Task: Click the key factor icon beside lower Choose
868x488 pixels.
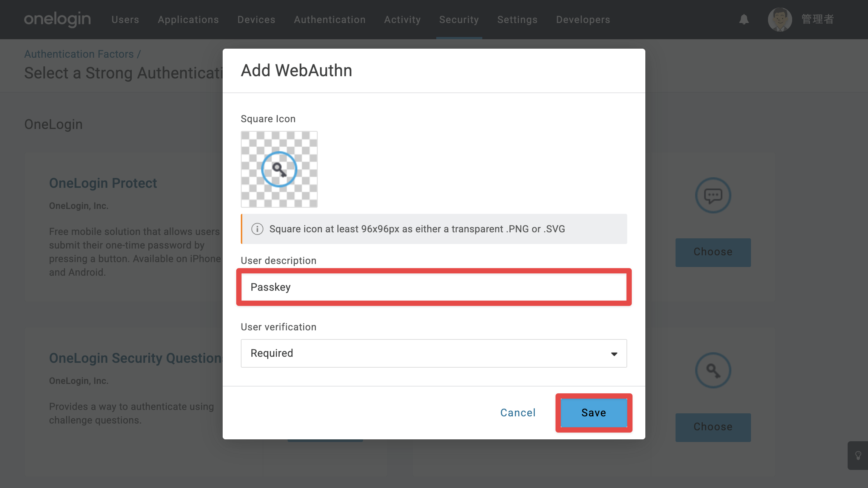Action: coord(713,370)
